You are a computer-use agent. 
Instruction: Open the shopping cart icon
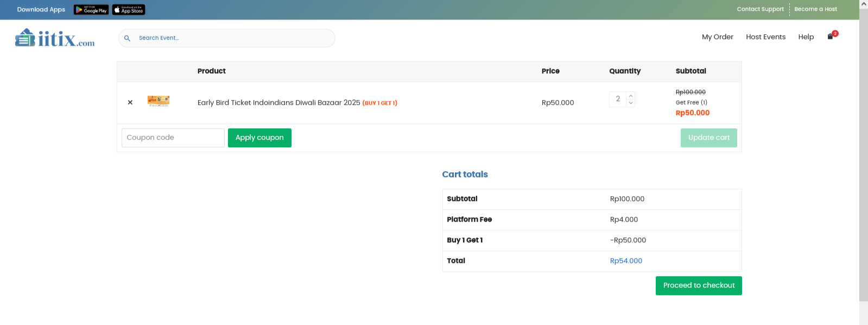pyautogui.click(x=830, y=36)
